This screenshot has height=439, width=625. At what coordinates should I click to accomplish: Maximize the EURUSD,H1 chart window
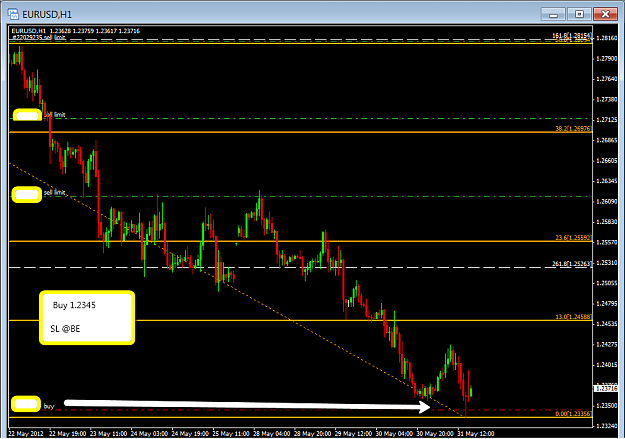coord(579,14)
